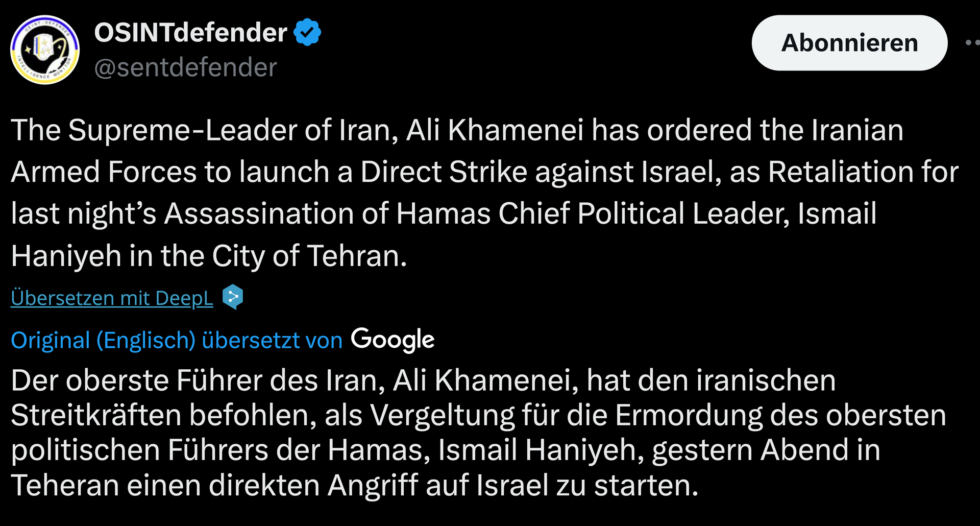Screen dimensions: 980x526
Task: Click the word Khamenei in English tweet
Action: tap(516, 130)
